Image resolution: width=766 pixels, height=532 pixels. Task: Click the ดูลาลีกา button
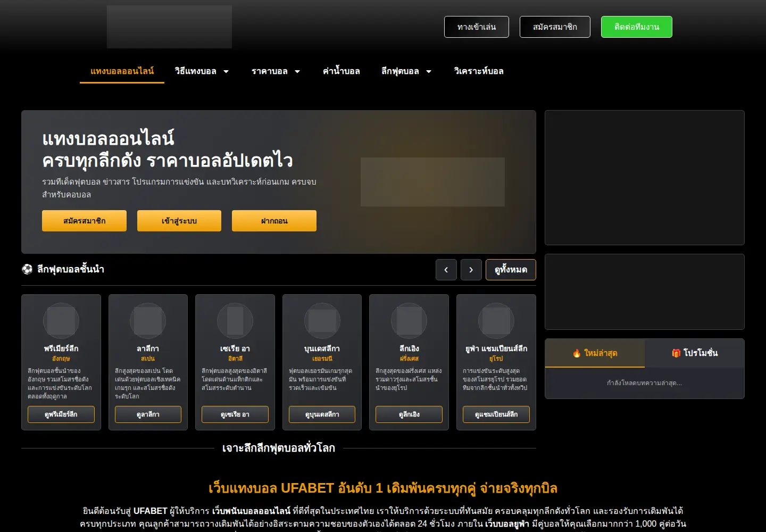click(148, 414)
